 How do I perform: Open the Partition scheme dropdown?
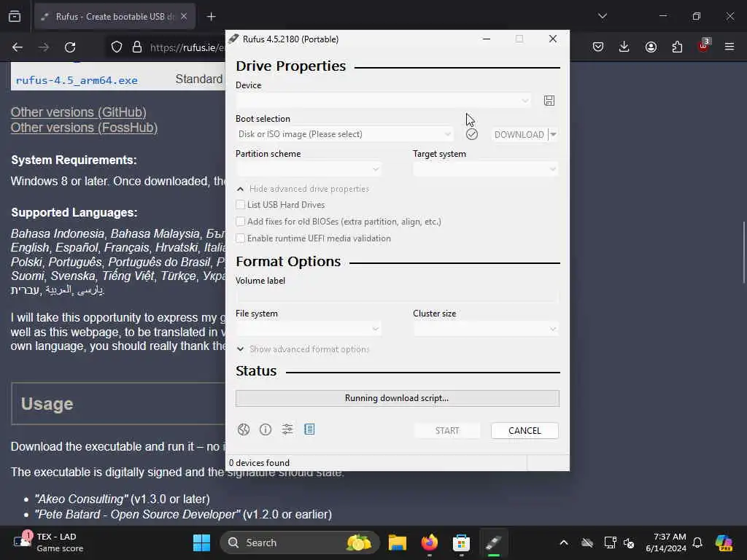[x=309, y=168]
